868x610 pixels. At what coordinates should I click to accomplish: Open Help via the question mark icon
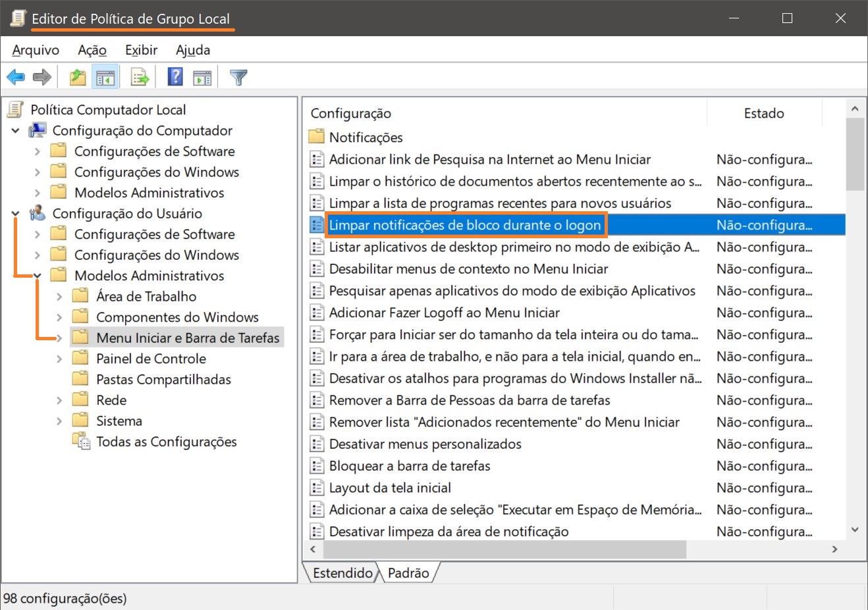click(175, 77)
